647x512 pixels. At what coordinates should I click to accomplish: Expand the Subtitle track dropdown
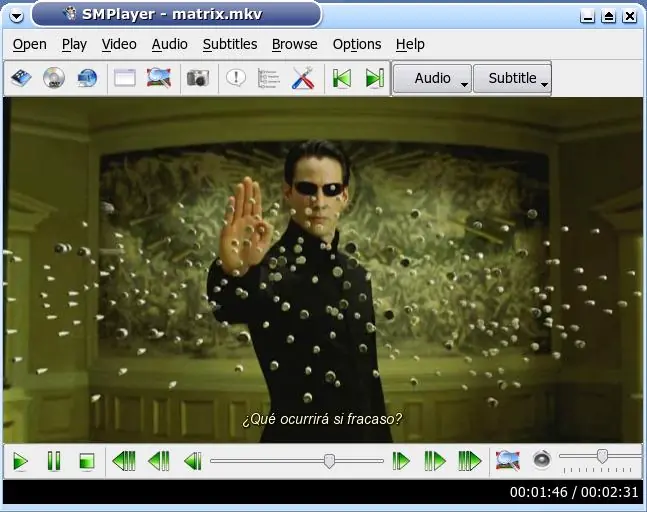pyautogui.click(x=512, y=78)
